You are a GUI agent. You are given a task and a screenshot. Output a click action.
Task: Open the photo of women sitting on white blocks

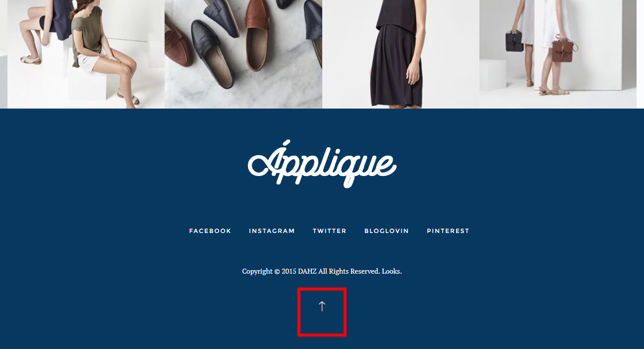[86, 54]
